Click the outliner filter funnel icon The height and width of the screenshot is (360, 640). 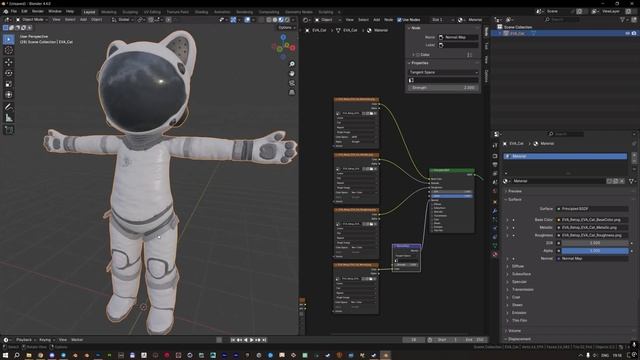coord(623,19)
